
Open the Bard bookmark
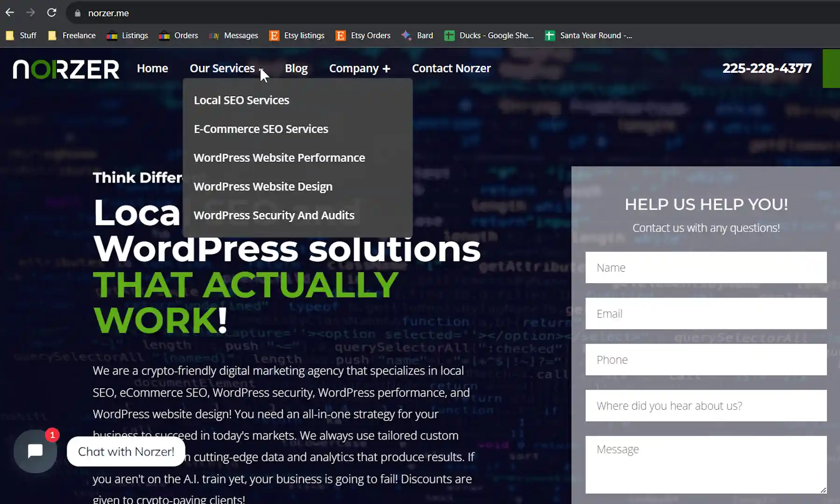[417, 35]
